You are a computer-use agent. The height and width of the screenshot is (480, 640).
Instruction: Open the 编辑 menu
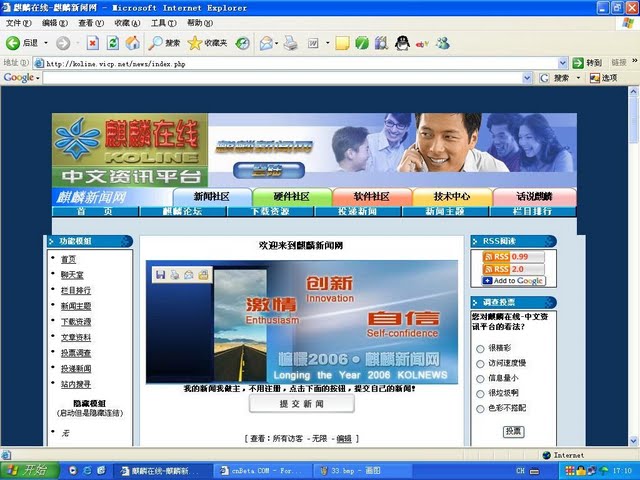click(x=55, y=23)
